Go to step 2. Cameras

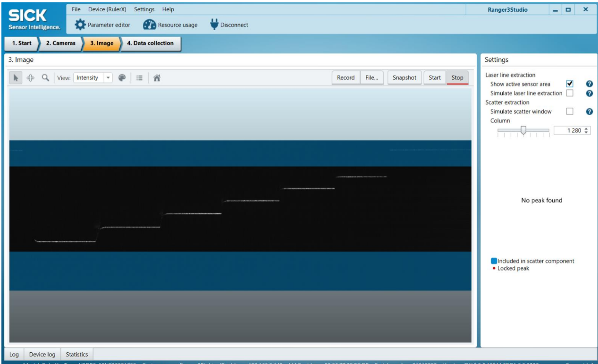click(x=60, y=43)
